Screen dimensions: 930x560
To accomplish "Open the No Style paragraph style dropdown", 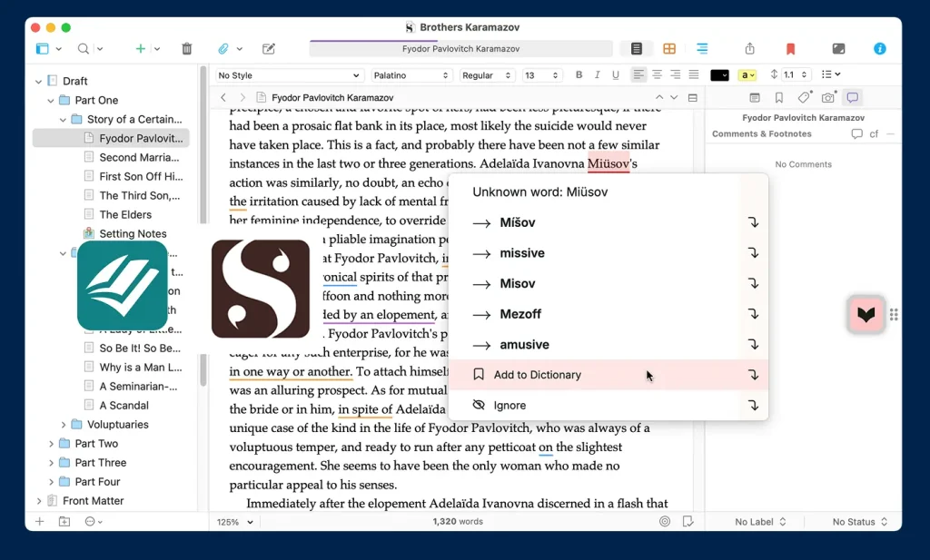I will (x=289, y=75).
